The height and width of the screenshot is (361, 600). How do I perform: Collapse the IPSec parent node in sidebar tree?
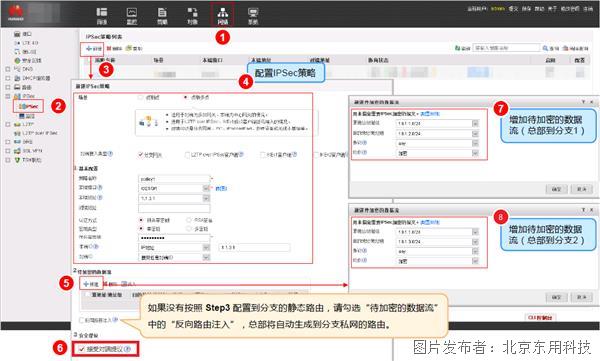8,96
